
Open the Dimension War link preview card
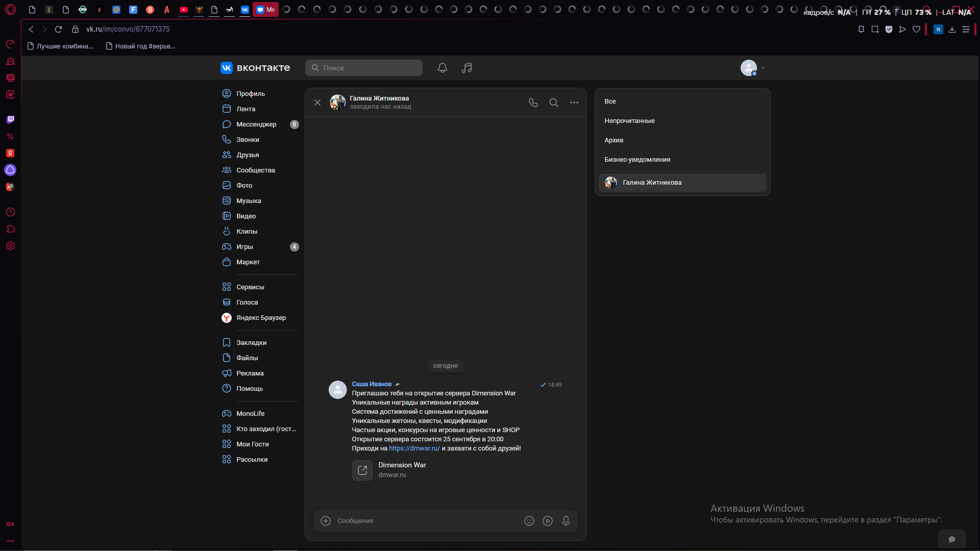tap(389, 470)
